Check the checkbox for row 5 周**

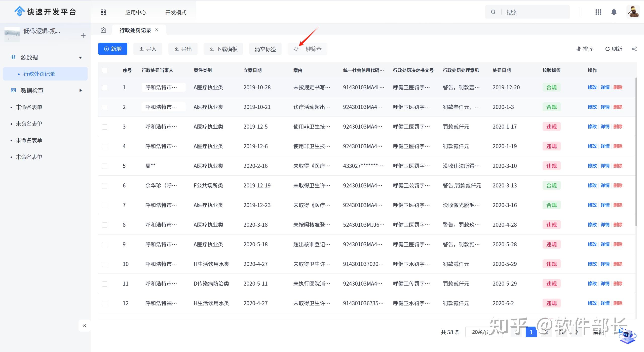[x=105, y=166]
